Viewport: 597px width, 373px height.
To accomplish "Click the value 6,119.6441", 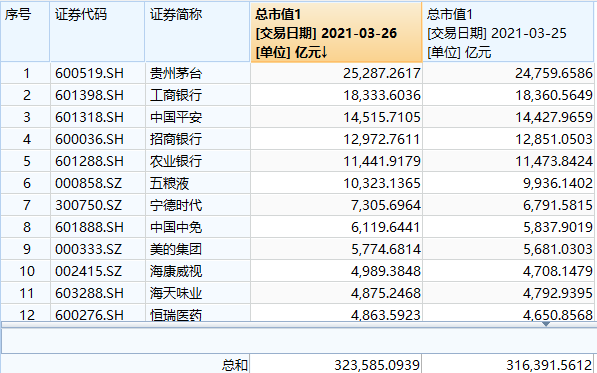I will pos(386,228).
